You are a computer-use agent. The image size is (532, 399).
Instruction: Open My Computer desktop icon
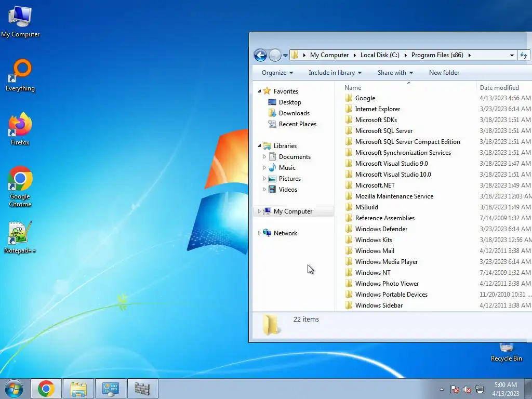click(x=20, y=21)
